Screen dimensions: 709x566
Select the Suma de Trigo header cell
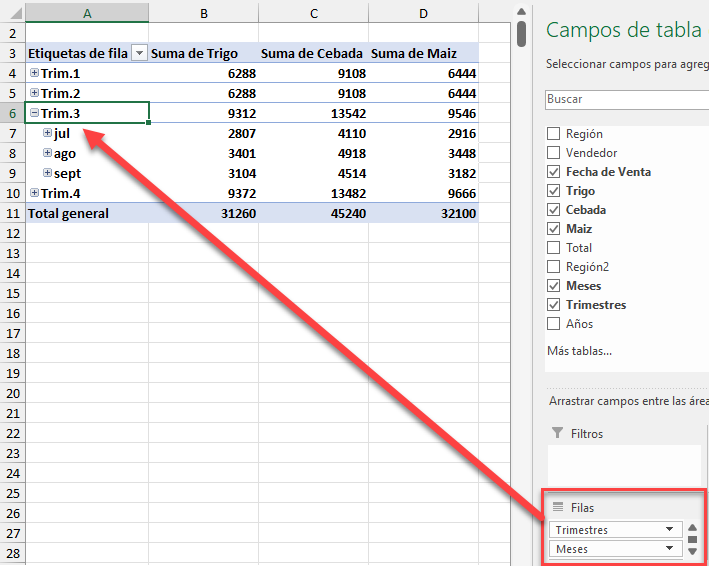point(203,53)
